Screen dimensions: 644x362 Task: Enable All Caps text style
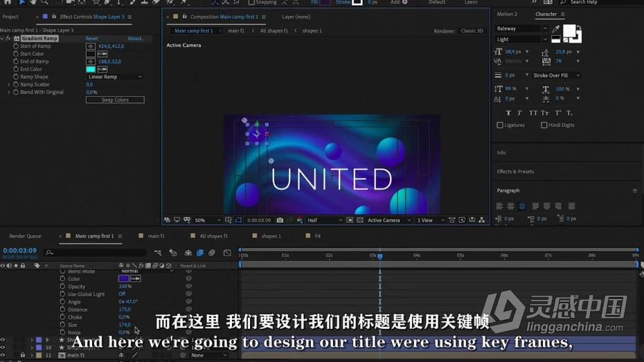[533, 113]
